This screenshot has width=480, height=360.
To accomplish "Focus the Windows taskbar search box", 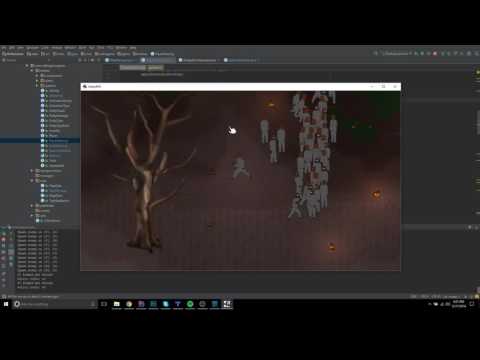I will point(55,304).
